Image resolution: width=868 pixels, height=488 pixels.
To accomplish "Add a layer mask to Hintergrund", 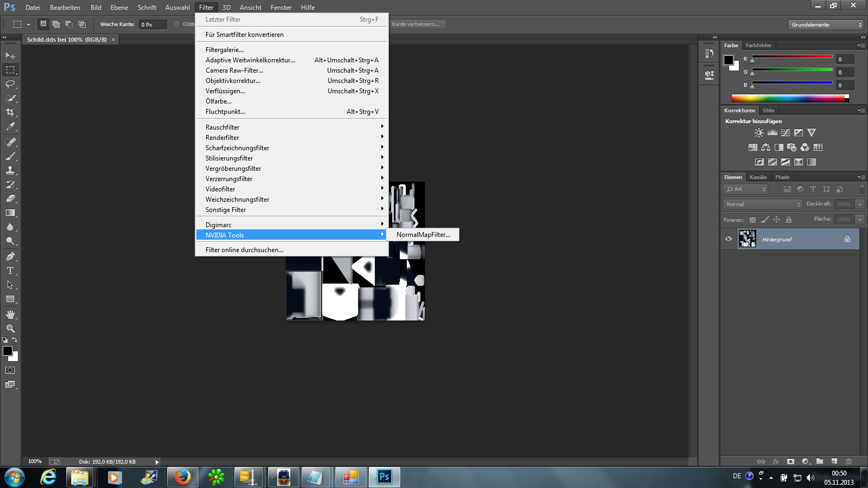I will (790, 461).
